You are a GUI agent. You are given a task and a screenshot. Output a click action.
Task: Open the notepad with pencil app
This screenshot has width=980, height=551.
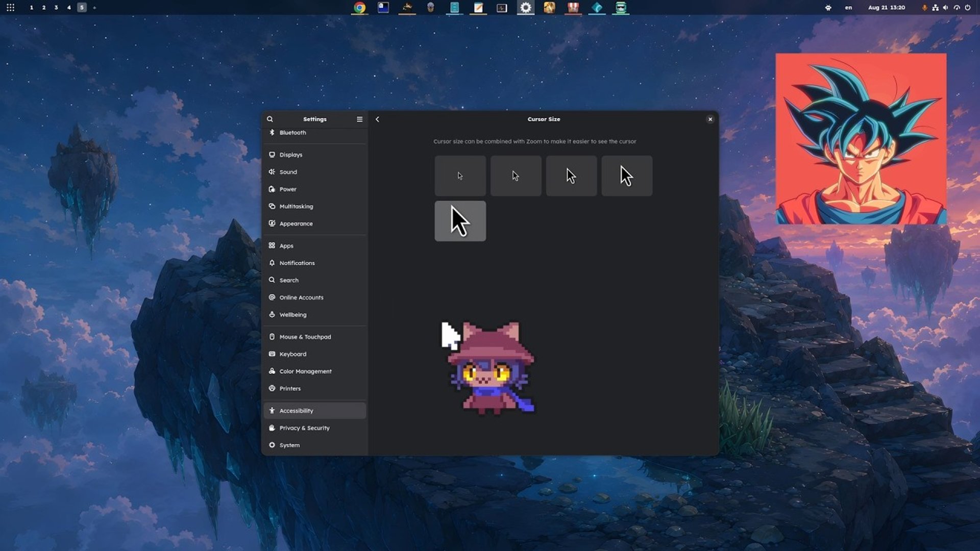pyautogui.click(x=478, y=8)
